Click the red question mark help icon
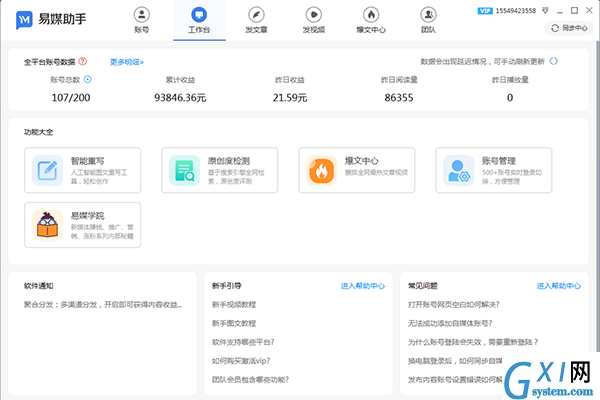600x400 pixels. (x=83, y=61)
